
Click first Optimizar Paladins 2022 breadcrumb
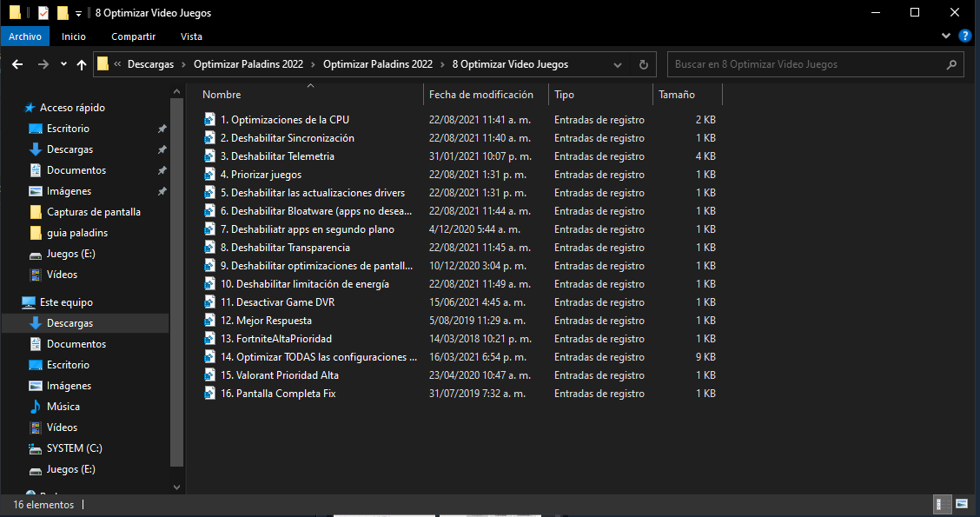click(248, 64)
